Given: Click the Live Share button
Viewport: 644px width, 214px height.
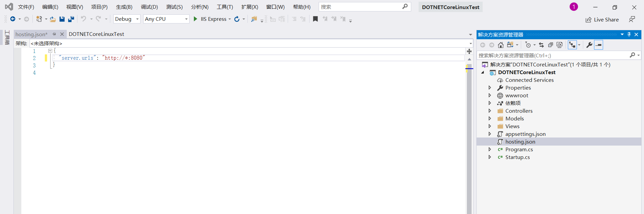Looking at the screenshot, I should point(602,19).
